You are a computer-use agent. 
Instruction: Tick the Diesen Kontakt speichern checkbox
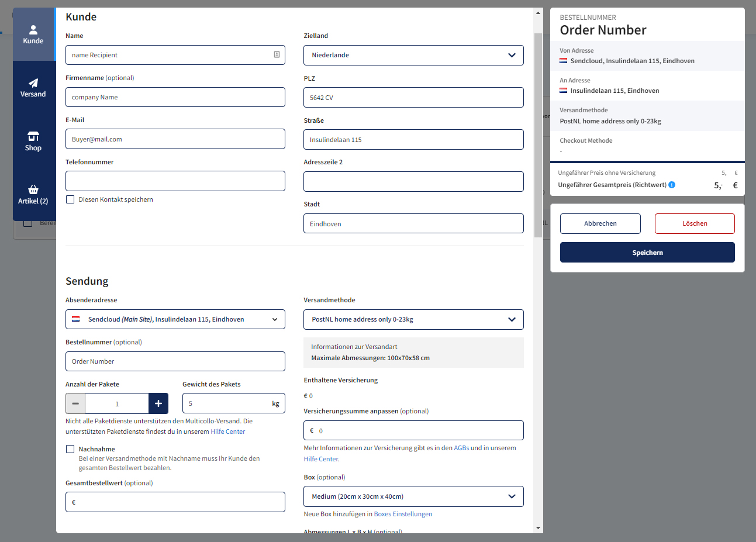(x=70, y=199)
